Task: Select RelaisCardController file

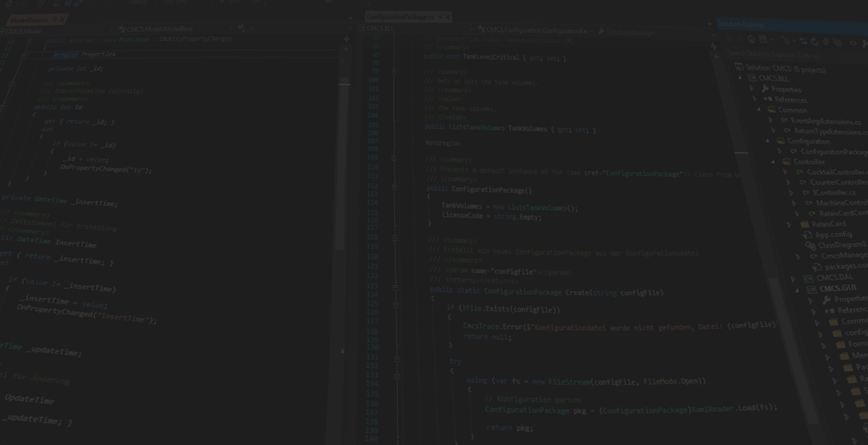Action: tap(843, 213)
